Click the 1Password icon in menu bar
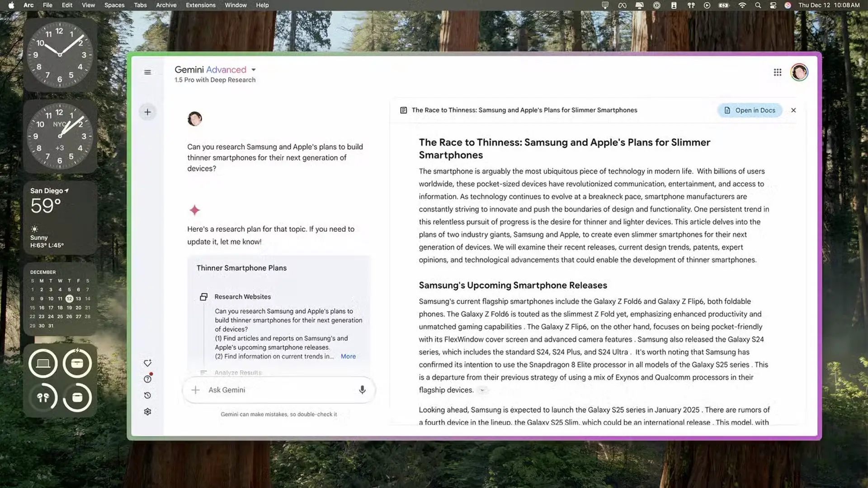This screenshot has width=868, height=488. [657, 5]
